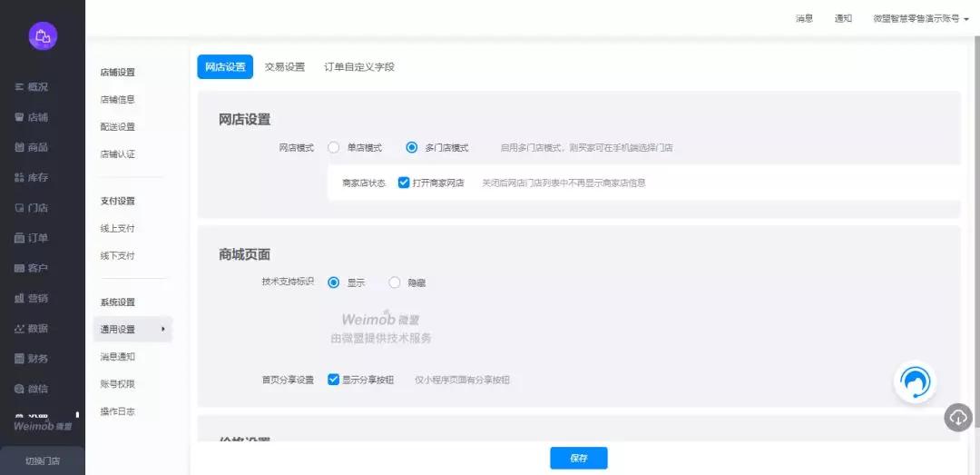This screenshot has height=475, width=980.
Task: Open 操作日志 menu item
Action: (117, 411)
